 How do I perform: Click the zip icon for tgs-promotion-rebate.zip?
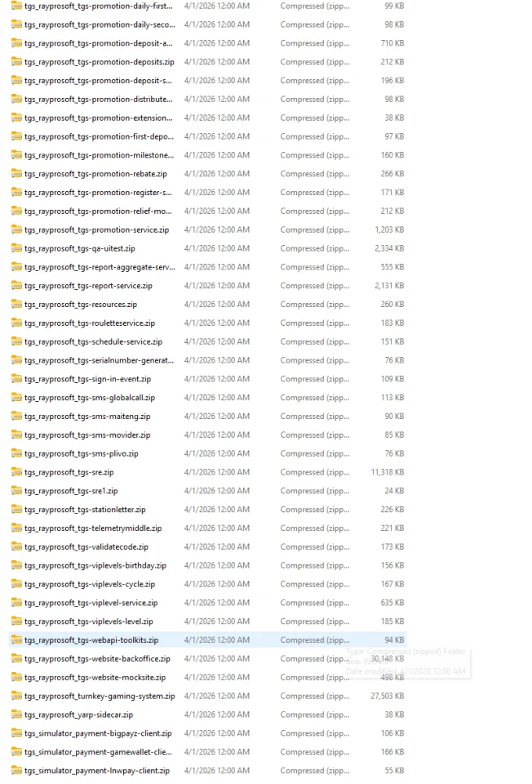(x=16, y=174)
